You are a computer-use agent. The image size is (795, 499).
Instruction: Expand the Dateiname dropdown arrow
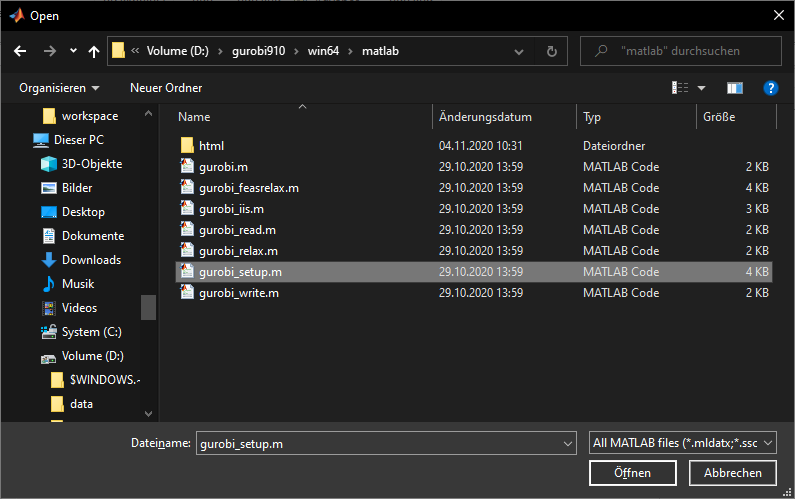point(568,444)
